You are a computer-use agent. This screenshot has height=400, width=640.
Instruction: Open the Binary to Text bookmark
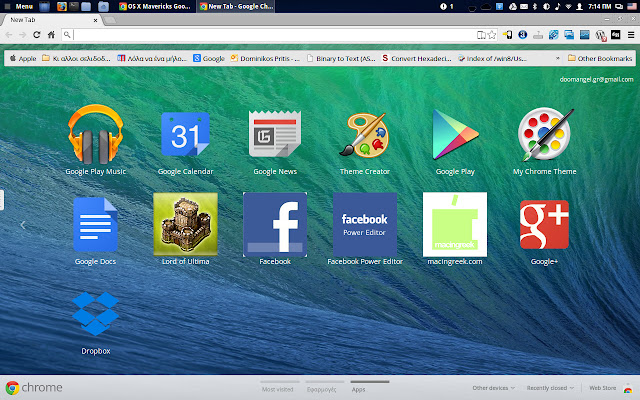(341, 58)
